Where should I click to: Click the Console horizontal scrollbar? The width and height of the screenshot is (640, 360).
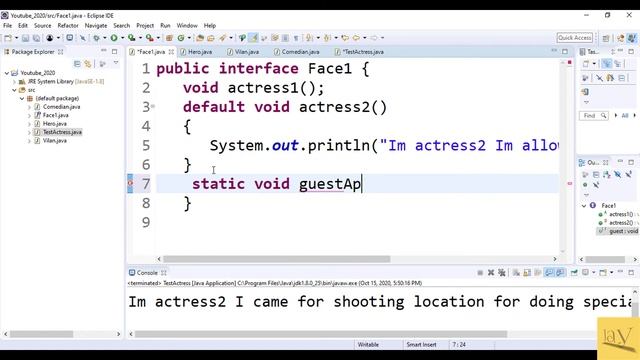320,334
